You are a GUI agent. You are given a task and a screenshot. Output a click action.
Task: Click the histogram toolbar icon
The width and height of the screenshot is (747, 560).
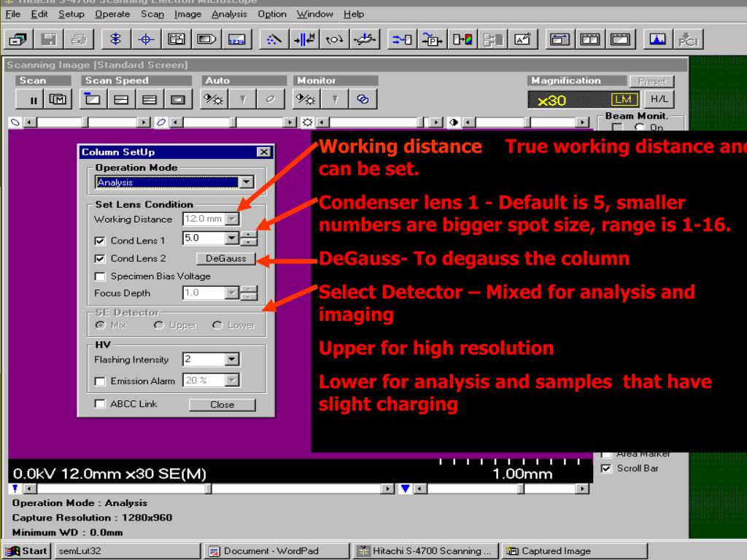pyautogui.click(x=657, y=39)
